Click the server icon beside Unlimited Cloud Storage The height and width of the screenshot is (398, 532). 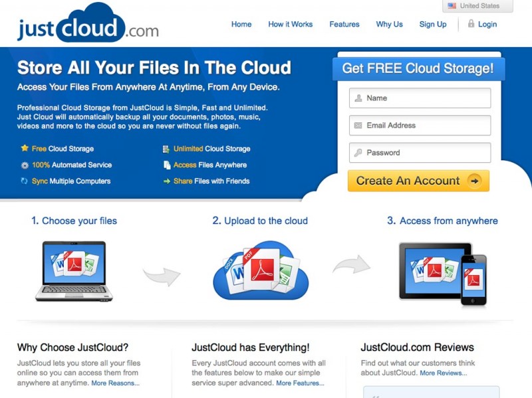pyautogui.click(x=166, y=149)
